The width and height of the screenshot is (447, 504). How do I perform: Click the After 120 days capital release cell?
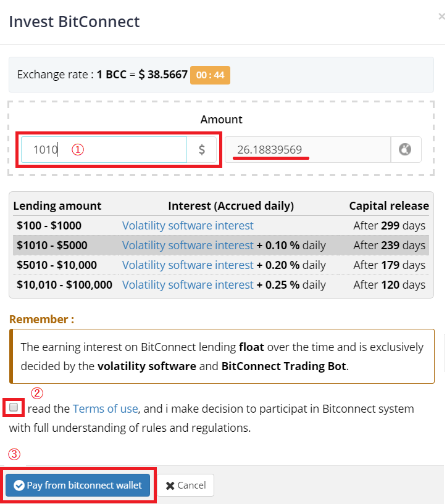(x=389, y=285)
